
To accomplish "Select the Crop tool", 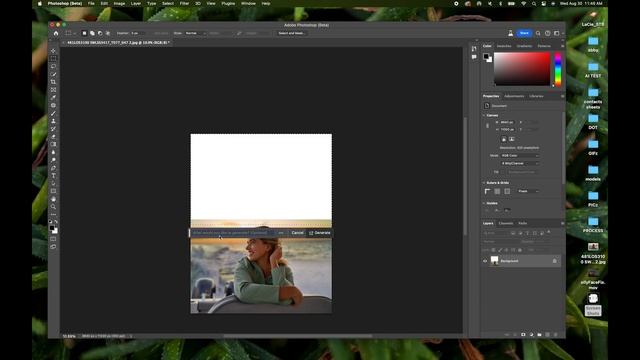I will click(x=53, y=82).
